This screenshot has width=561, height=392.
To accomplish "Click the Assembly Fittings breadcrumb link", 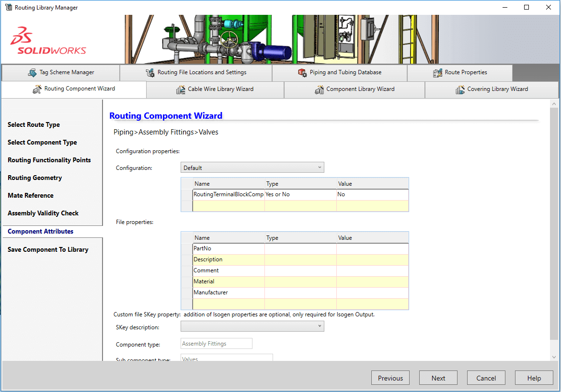I will 166,132.
